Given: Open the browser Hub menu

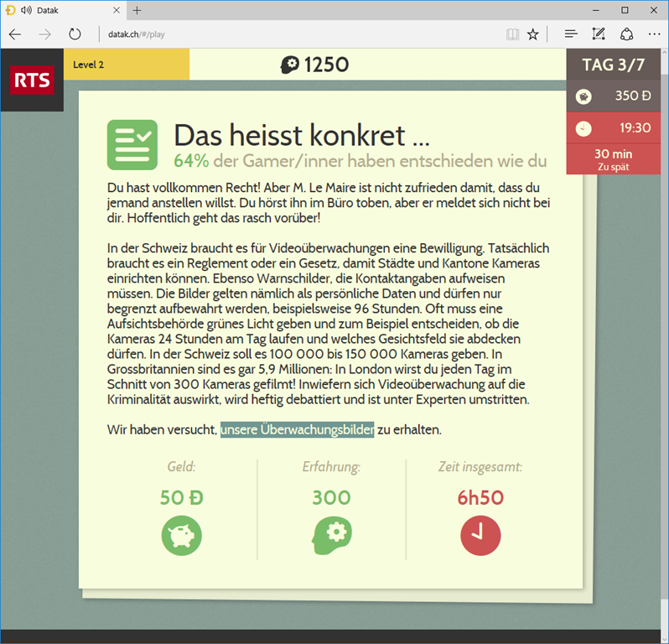Looking at the screenshot, I should coord(571,34).
